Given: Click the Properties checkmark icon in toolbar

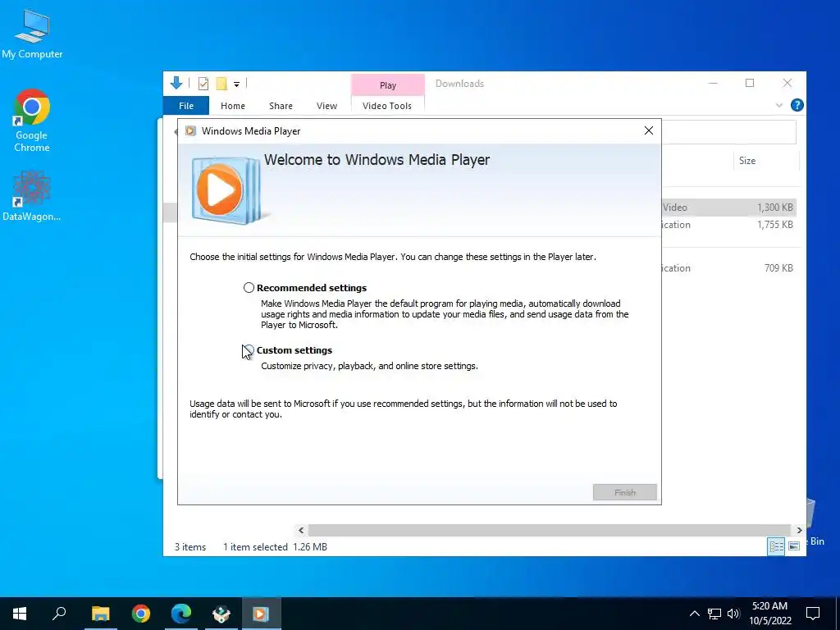Looking at the screenshot, I should point(203,84).
